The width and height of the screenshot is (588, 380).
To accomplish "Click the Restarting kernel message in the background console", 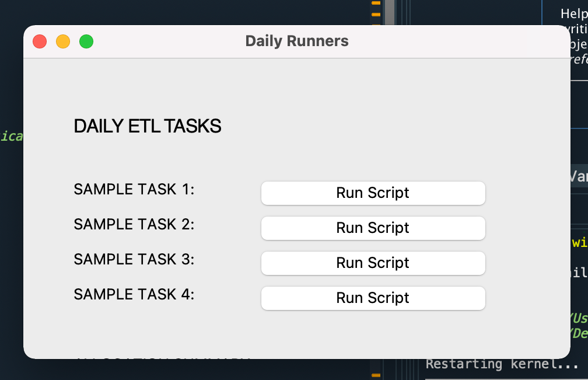I will [x=502, y=364].
